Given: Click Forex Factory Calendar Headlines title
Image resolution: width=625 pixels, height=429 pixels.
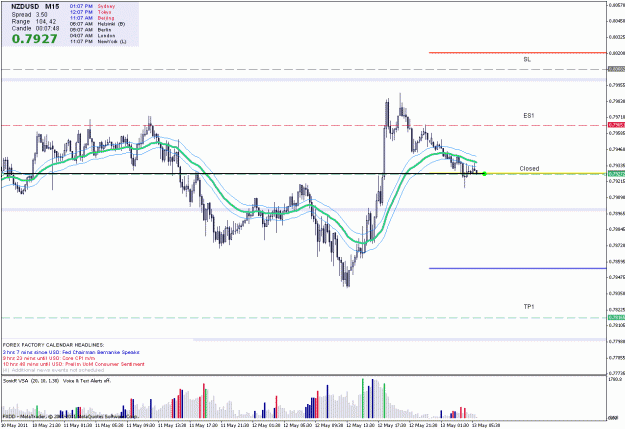Looking at the screenshot, I should pos(53,345).
